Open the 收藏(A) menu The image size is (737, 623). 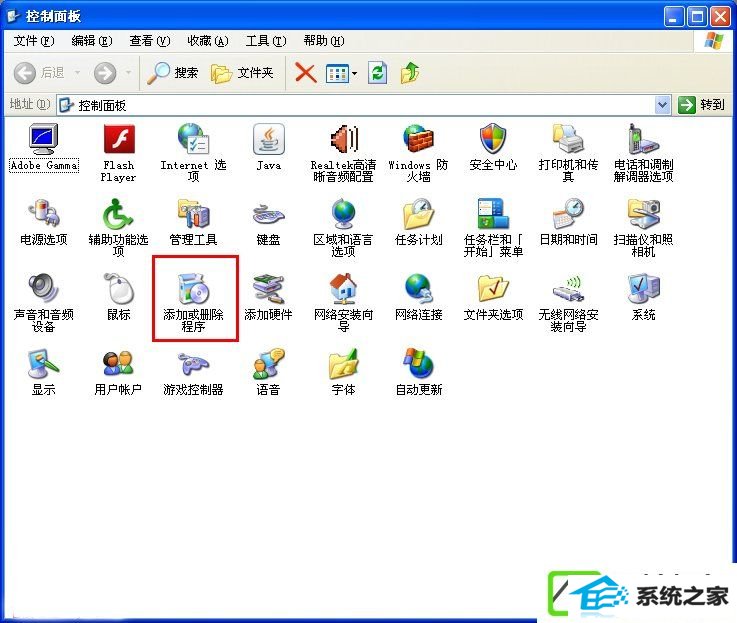point(208,41)
